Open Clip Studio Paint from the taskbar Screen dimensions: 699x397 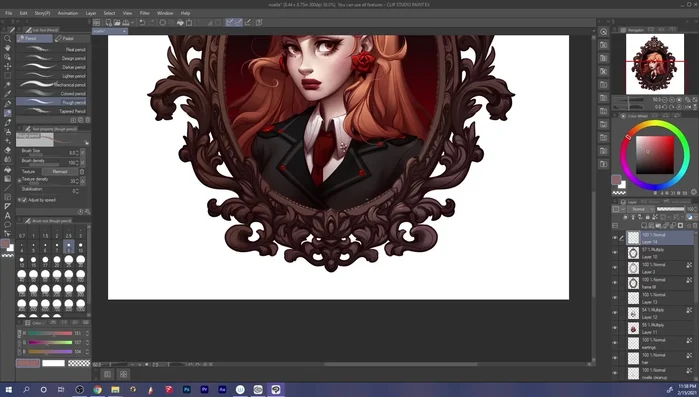pyautogui.click(x=275, y=389)
